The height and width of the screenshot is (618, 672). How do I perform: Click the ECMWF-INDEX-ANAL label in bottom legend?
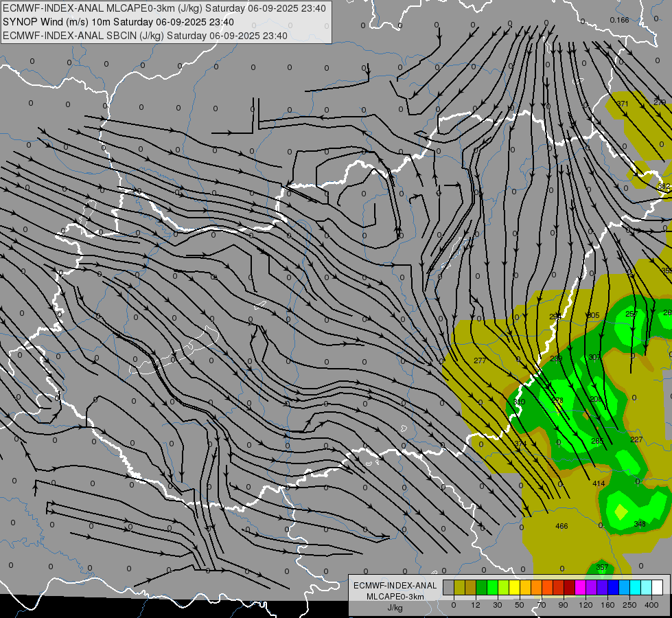point(395,586)
